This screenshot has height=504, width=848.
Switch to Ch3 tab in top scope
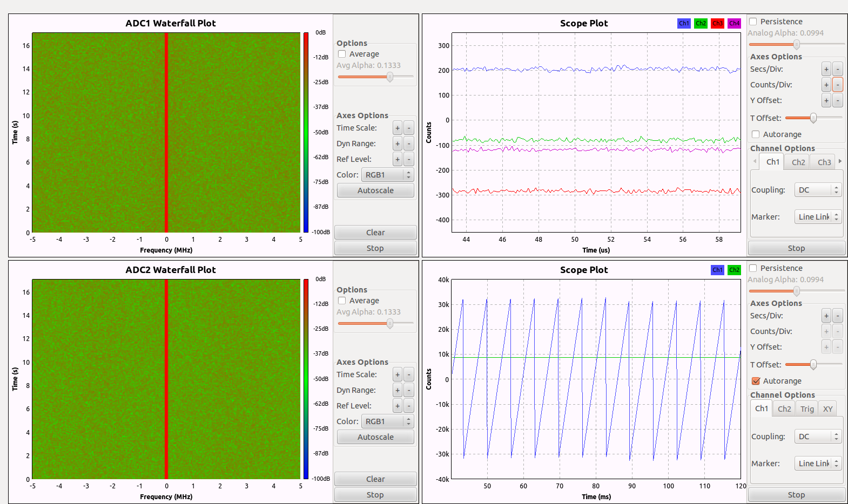[824, 162]
